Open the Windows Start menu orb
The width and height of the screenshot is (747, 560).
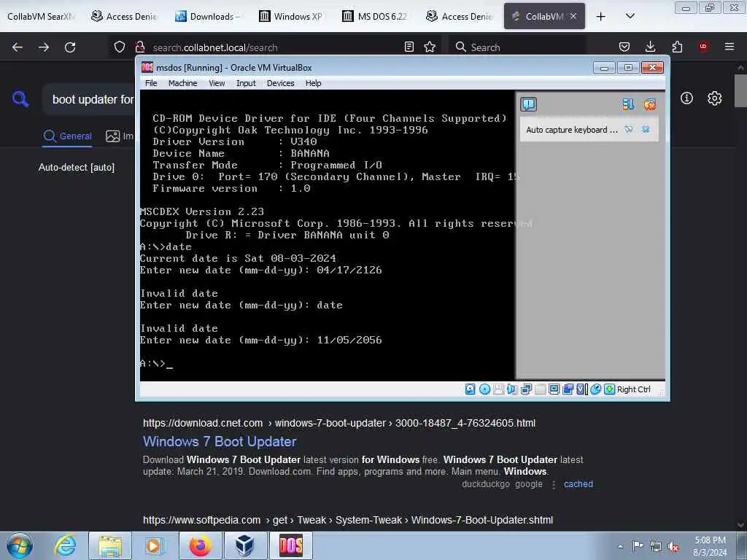tap(20, 545)
